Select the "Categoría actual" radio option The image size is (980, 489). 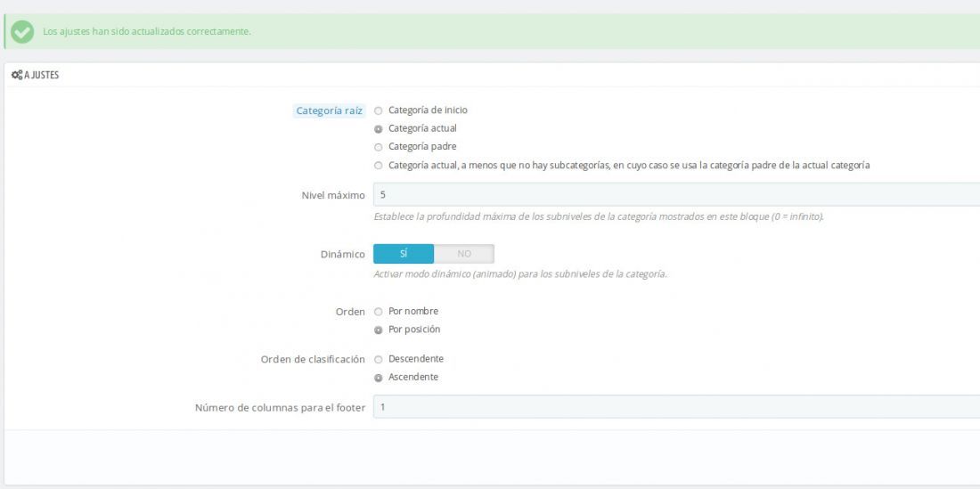click(378, 129)
